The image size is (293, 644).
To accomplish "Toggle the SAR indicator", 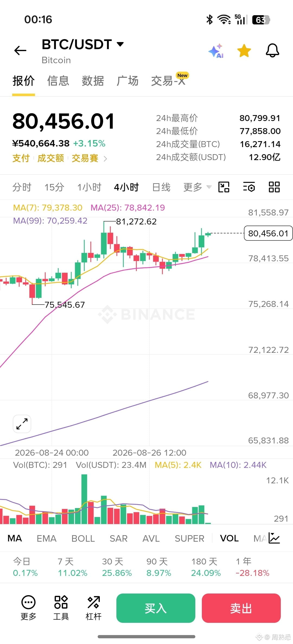I will tap(119, 538).
